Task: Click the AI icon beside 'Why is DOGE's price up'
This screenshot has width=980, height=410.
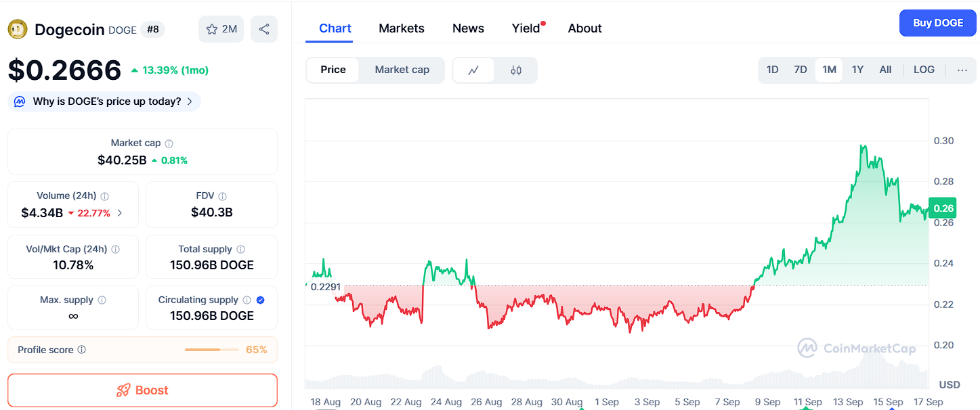Action: [x=20, y=101]
